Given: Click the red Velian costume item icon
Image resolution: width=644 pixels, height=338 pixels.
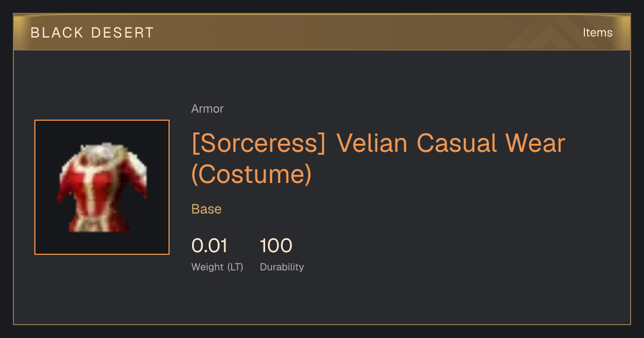Looking at the screenshot, I should pos(102,187).
